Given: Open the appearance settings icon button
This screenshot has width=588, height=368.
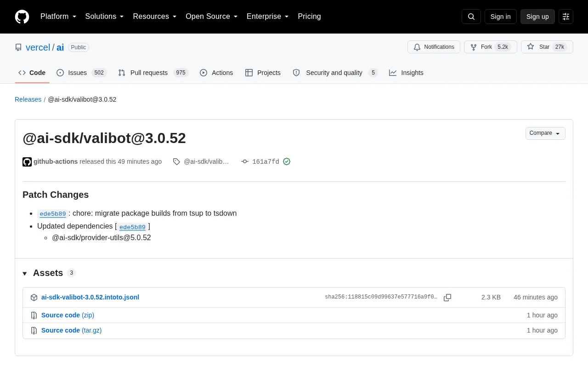Looking at the screenshot, I should [x=566, y=17].
